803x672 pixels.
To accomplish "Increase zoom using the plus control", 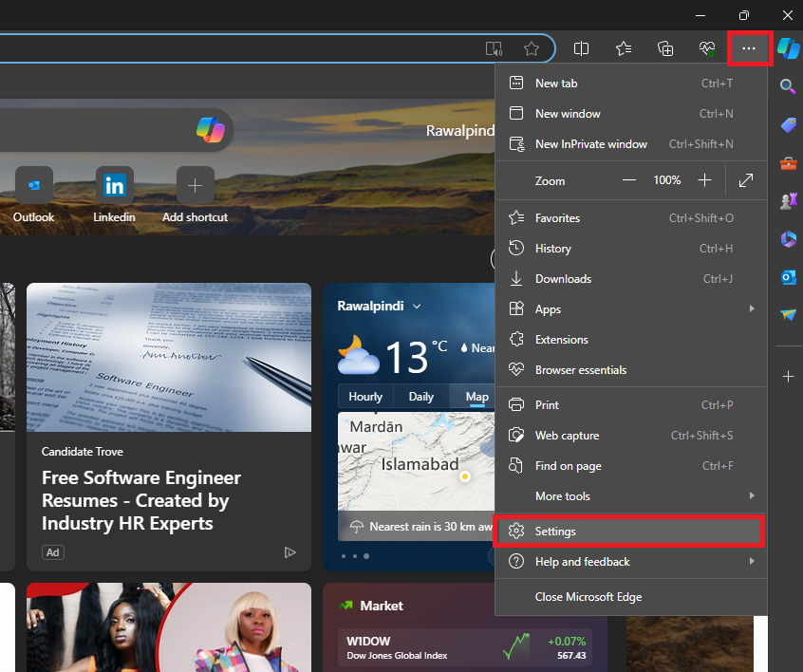I will click(x=703, y=180).
